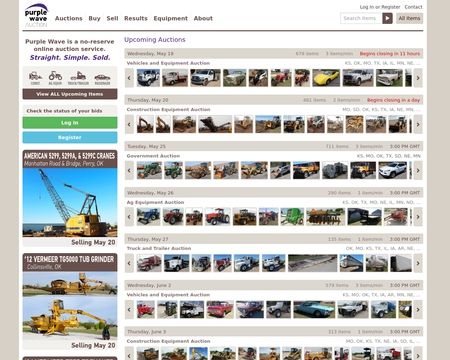Select the ag equipment tractor icon

pos(55,78)
